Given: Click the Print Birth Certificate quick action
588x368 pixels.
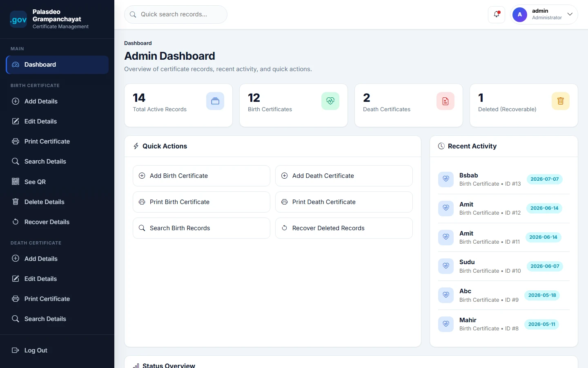Looking at the screenshot, I should tap(201, 202).
